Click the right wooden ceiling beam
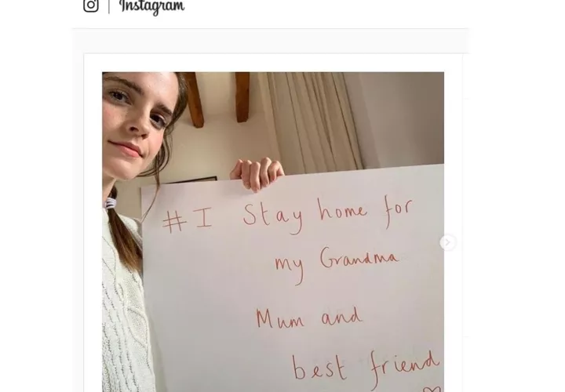Image resolution: width=565 pixels, height=392 pixels. [242, 97]
